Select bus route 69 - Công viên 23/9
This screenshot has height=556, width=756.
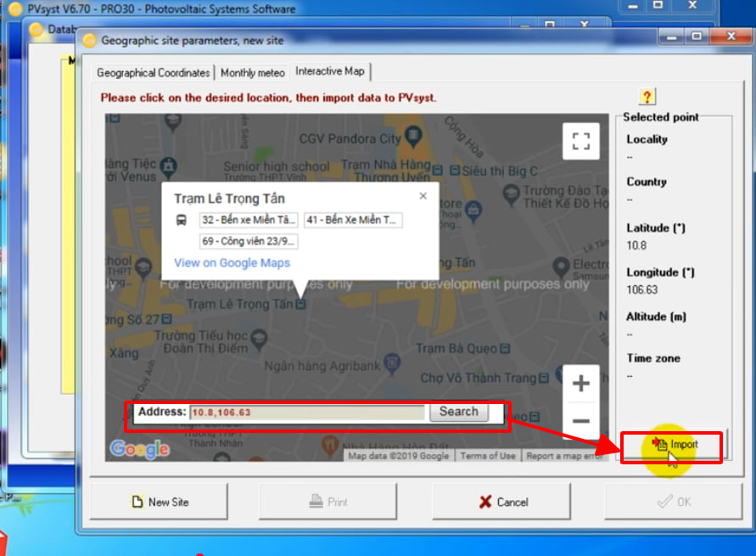[249, 241]
